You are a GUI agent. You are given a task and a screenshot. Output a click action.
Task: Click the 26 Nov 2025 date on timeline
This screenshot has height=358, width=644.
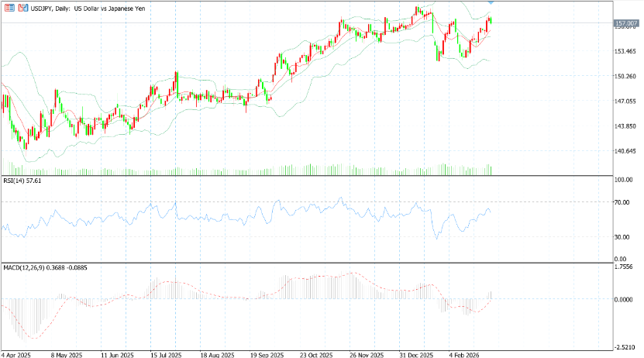(x=367, y=355)
